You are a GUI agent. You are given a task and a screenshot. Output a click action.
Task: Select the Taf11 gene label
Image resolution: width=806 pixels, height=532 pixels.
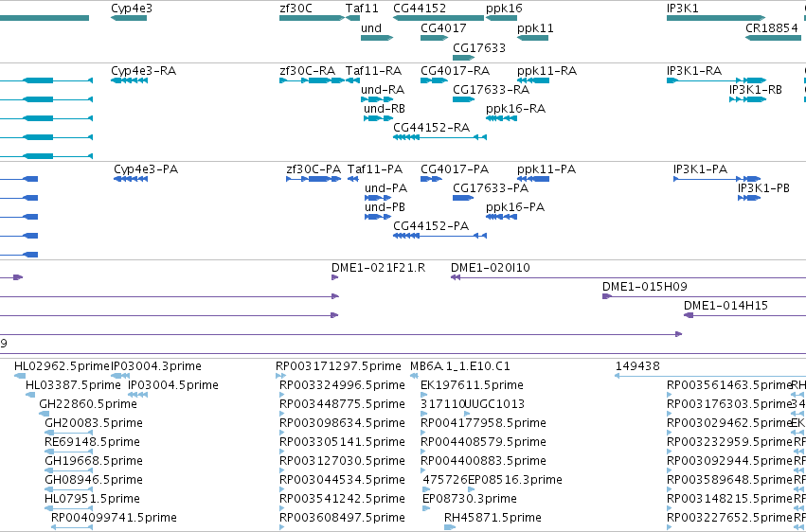point(362,9)
